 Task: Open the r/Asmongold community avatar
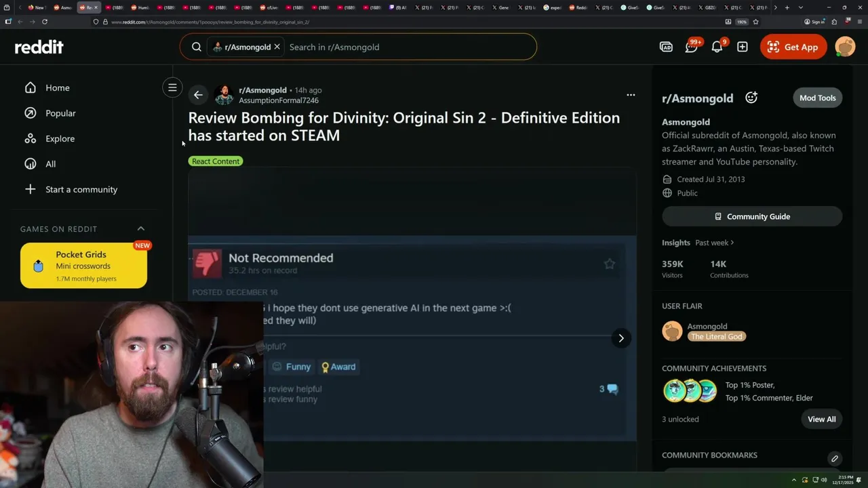point(224,95)
